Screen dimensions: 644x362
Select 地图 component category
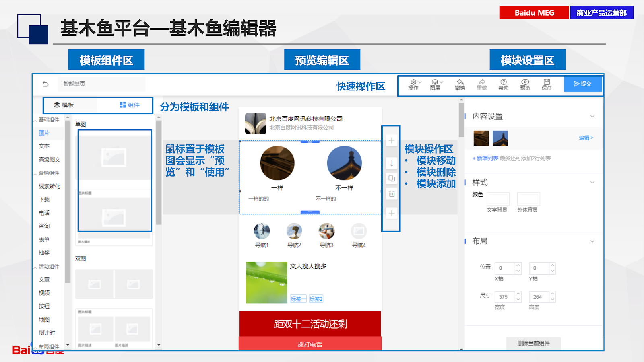44,319
